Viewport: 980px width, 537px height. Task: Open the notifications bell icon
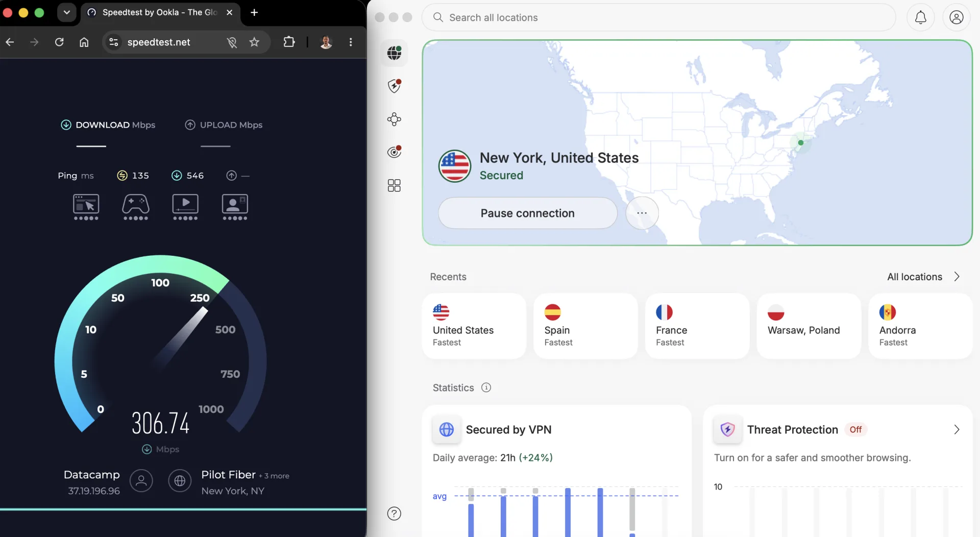pyautogui.click(x=920, y=17)
